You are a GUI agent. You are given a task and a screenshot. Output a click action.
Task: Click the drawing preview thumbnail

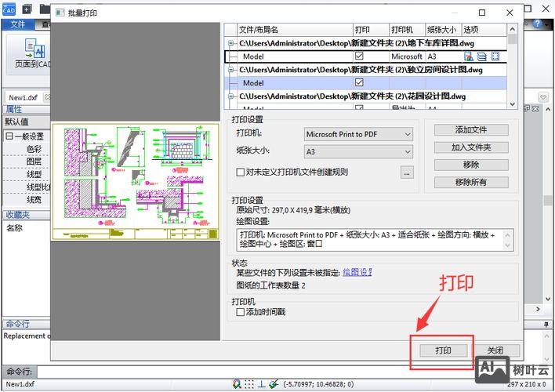136,181
